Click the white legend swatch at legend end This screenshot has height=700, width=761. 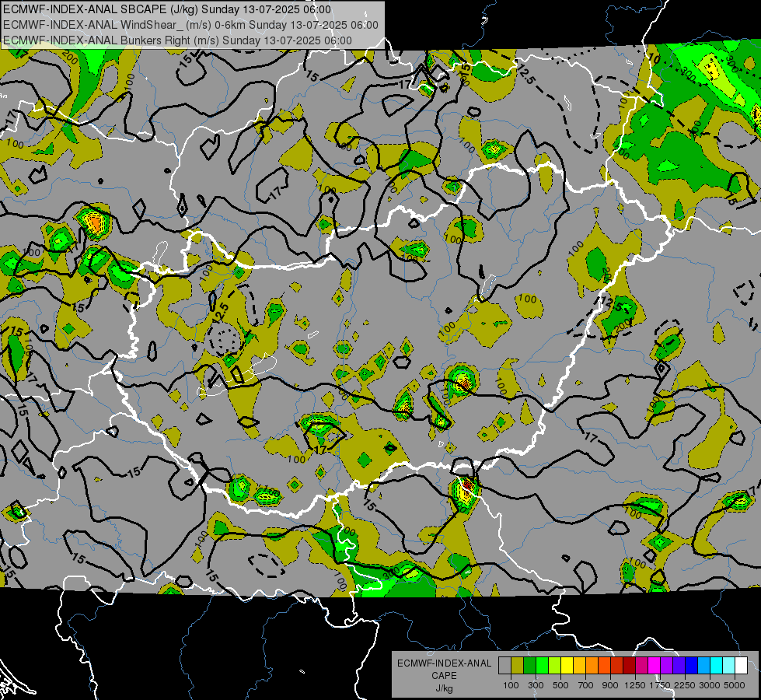pyautogui.click(x=742, y=665)
